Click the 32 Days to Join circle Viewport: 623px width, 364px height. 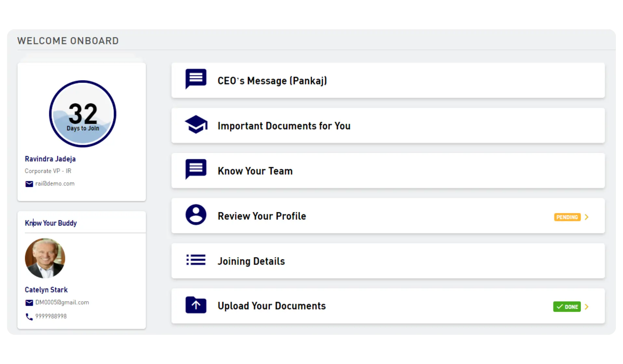coord(83,114)
